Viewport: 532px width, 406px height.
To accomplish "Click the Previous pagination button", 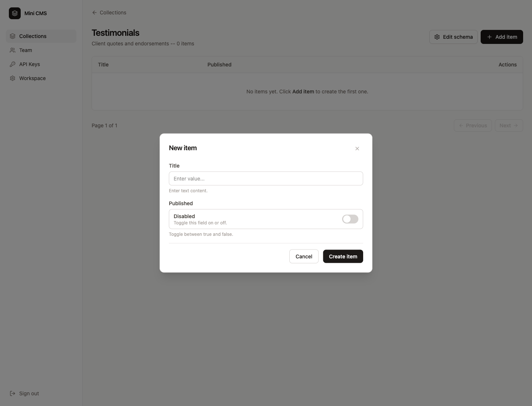I will click(473, 125).
